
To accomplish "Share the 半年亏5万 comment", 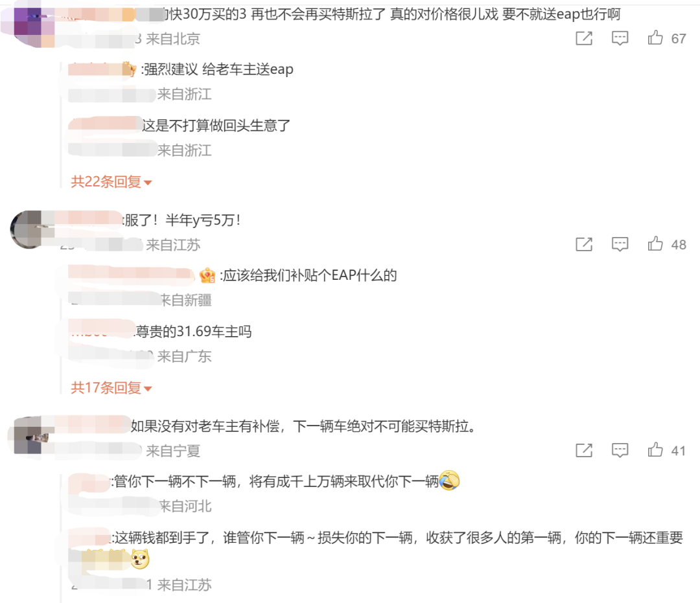I will point(584,244).
